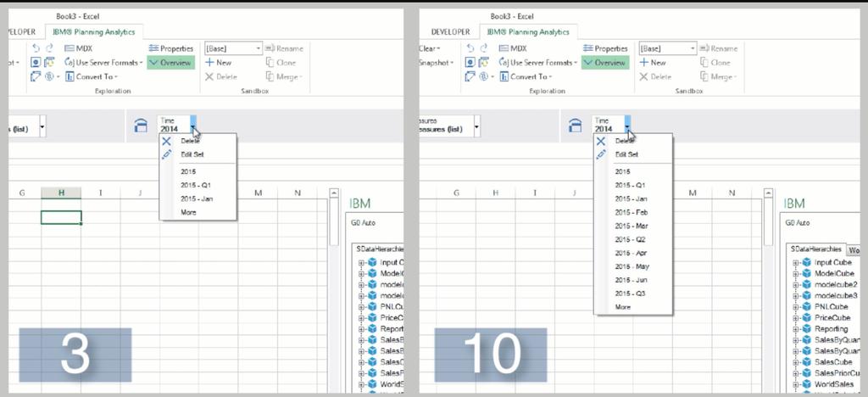Choose 2015 - Q3 from the Time menu
Image resolution: width=868 pixels, height=397 pixels.
coord(630,294)
